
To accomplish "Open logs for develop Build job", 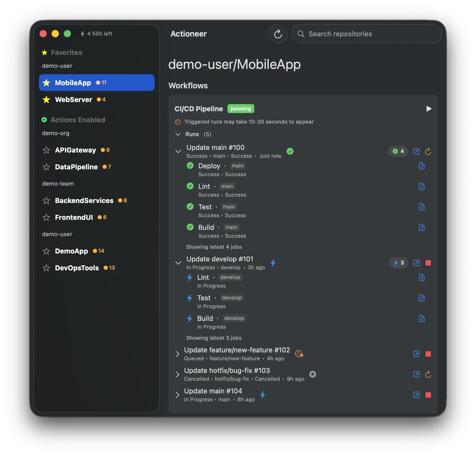I will 422,318.
